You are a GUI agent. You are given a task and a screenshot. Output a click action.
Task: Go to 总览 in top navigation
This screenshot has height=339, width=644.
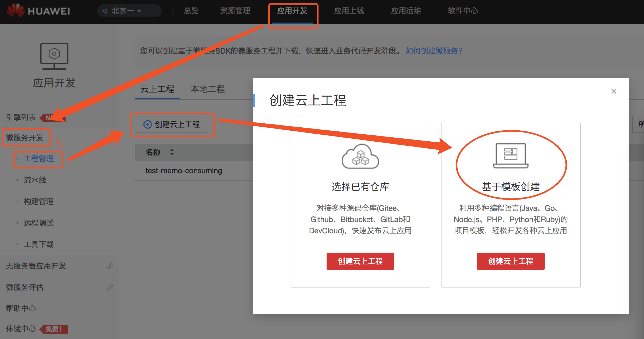point(191,11)
